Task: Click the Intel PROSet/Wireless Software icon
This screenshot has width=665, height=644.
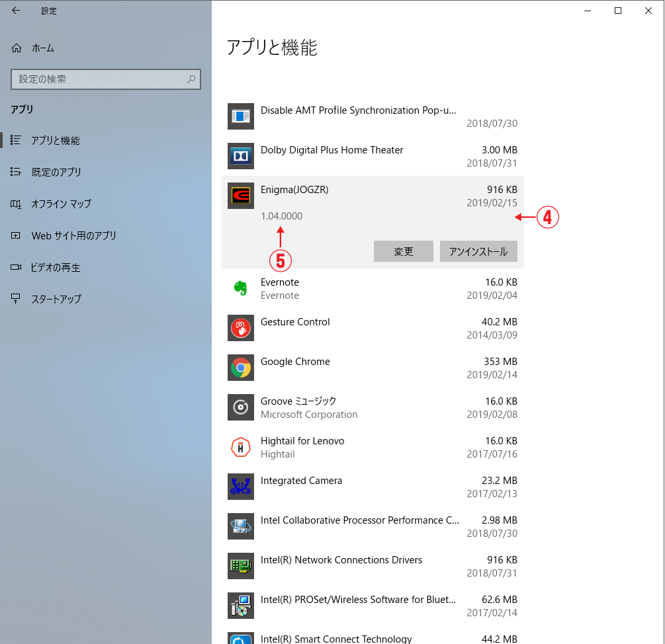Action: [x=240, y=606]
